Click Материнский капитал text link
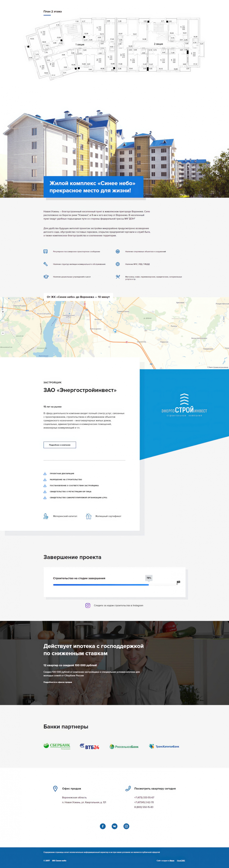Image resolution: width=229 pixels, height=868 pixels. point(65,516)
